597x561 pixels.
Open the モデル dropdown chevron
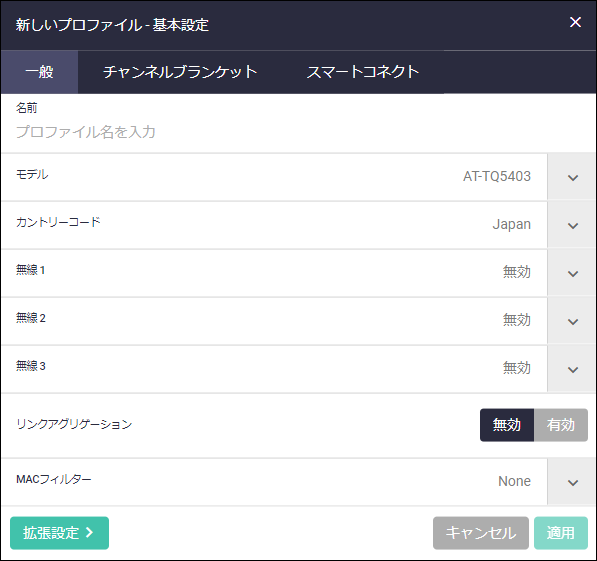pos(572,177)
